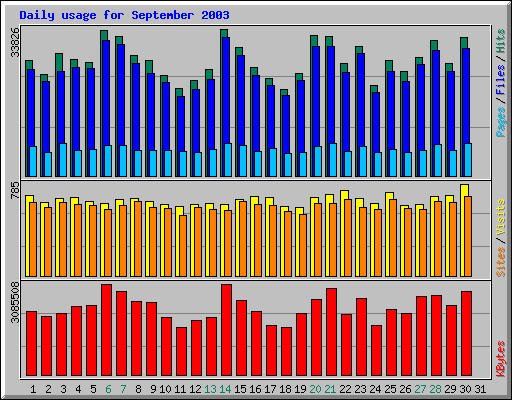Click the red KBytes bar for day 30
The height and width of the screenshot is (400, 512).
point(466,334)
